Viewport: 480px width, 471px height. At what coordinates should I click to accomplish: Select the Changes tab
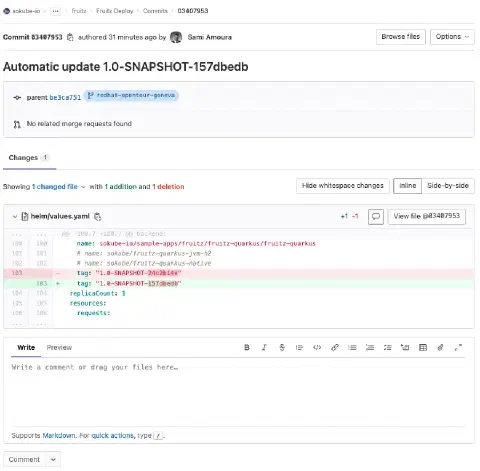(x=29, y=158)
